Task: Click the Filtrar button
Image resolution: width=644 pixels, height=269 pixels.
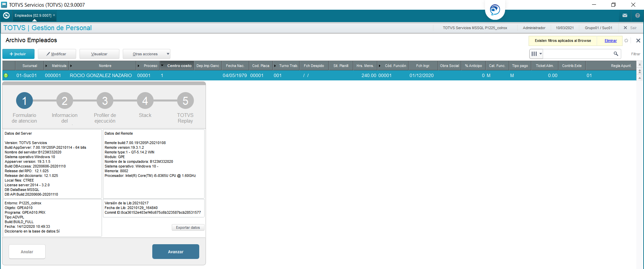Action: point(636,54)
